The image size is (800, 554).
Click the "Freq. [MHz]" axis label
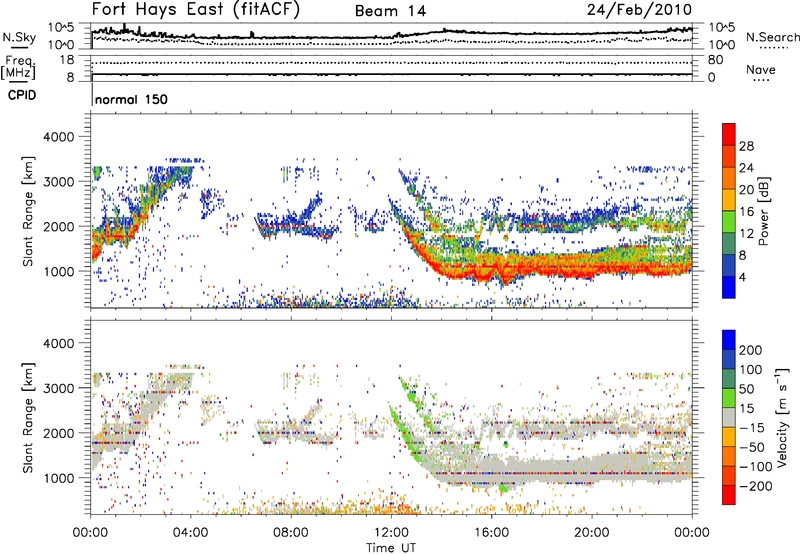coord(18,67)
